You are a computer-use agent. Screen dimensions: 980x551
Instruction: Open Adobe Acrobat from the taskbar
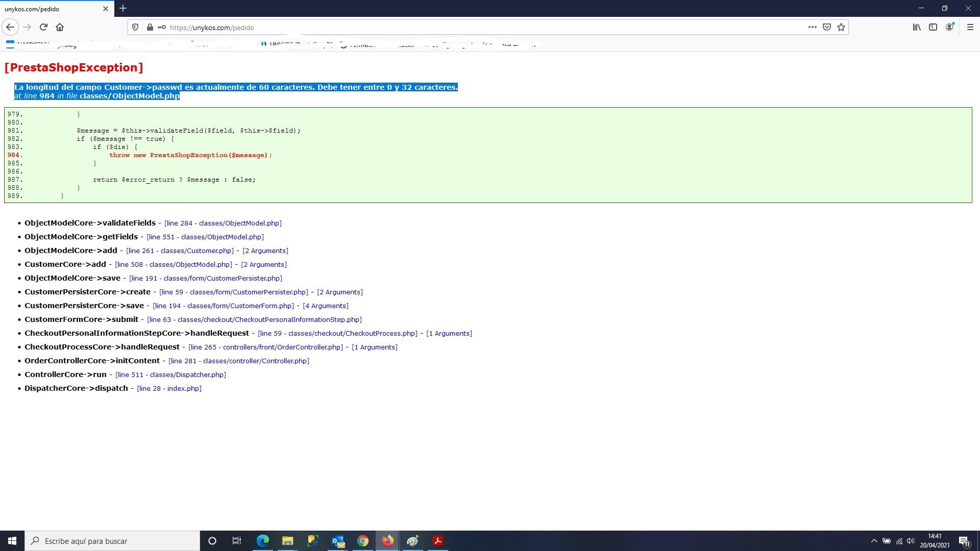pyautogui.click(x=437, y=541)
